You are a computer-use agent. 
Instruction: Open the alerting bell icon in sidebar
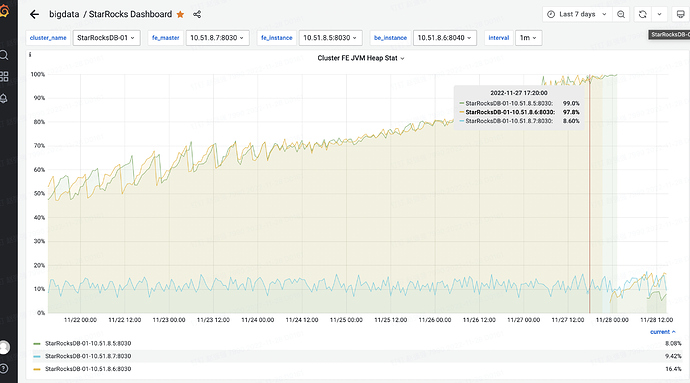click(x=4, y=98)
